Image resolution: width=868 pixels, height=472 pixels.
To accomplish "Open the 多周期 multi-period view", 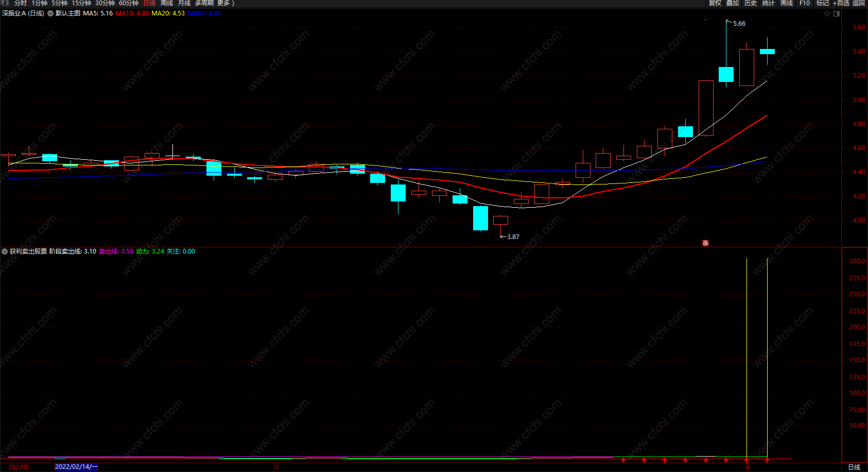I will 204,3.
